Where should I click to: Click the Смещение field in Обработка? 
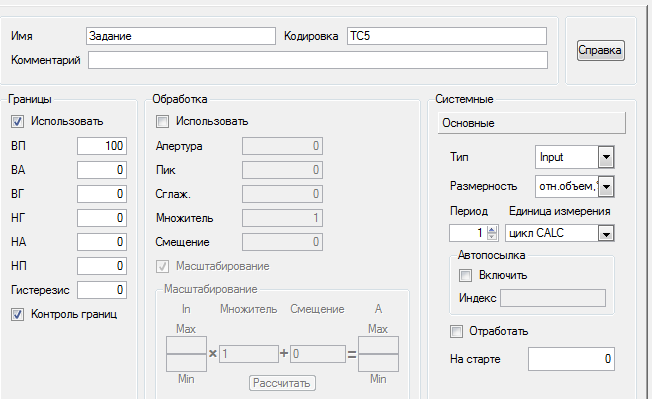pyautogui.click(x=282, y=242)
